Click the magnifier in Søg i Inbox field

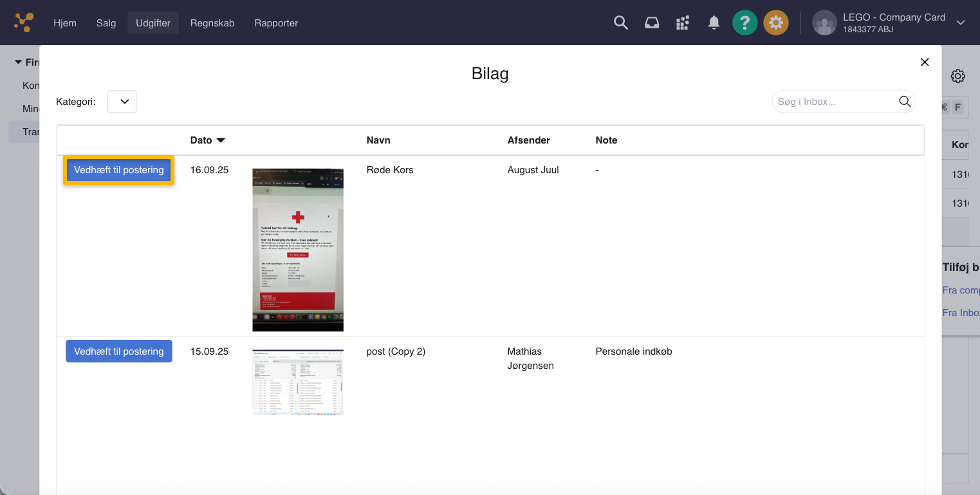pos(904,102)
